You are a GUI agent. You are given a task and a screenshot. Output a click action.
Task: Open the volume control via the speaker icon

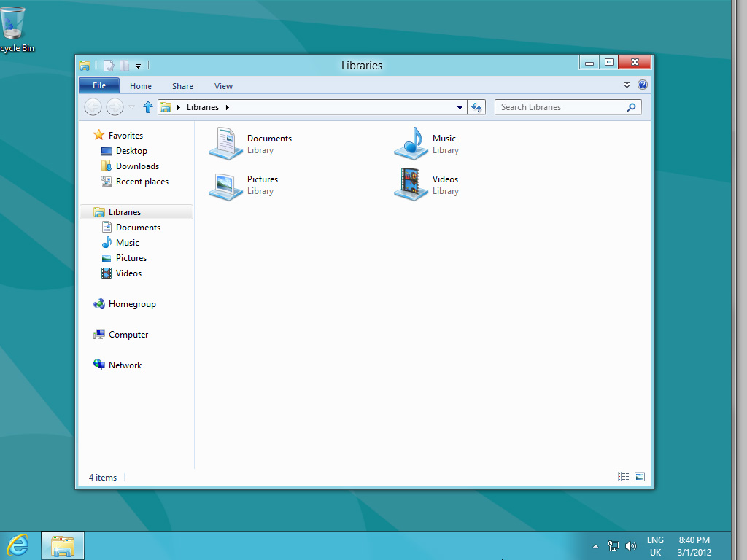click(x=630, y=545)
